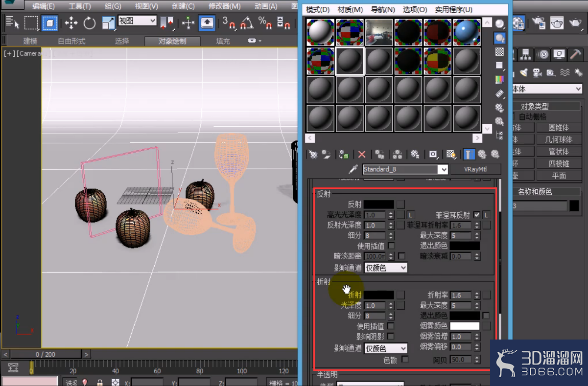Click the white 烟雾颜色 color swatch
588x386 pixels.
465,326
